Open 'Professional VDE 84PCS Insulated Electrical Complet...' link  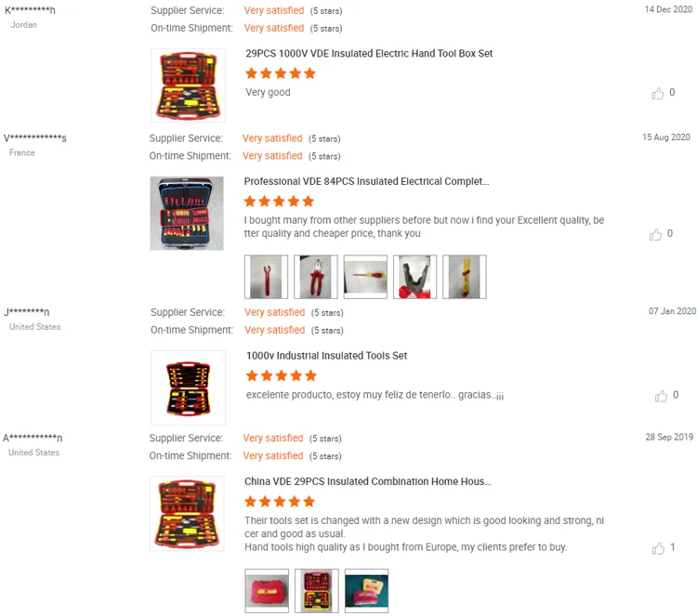point(366,181)
